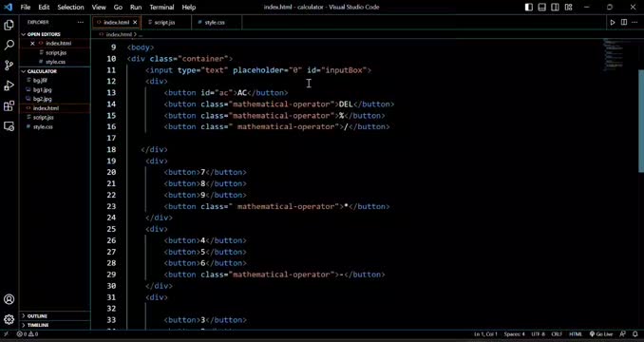Select index.html in CALCULATOR folder
Image resolution: width=644 pixels, height=342 pixels.
point(55,108)
